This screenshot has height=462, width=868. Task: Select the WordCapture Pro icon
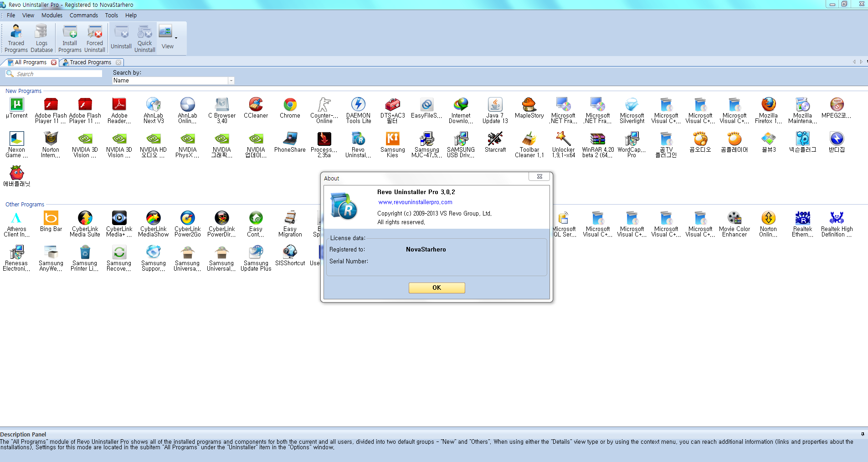click(x=632, y=144)
